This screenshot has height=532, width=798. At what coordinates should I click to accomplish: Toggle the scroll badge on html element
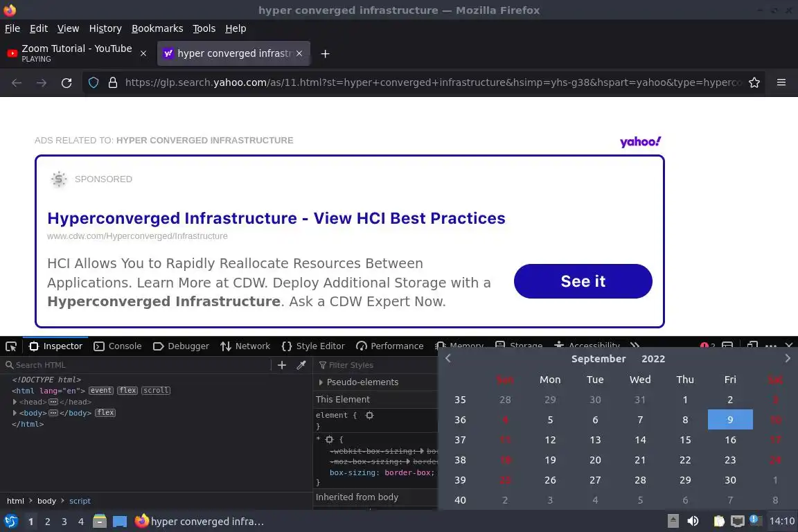tap(156, 391)
